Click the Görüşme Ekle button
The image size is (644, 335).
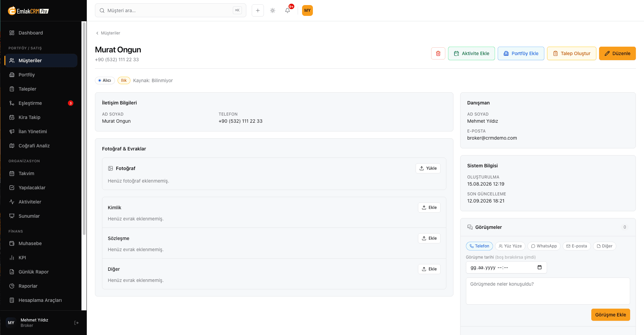pos(610,315)
